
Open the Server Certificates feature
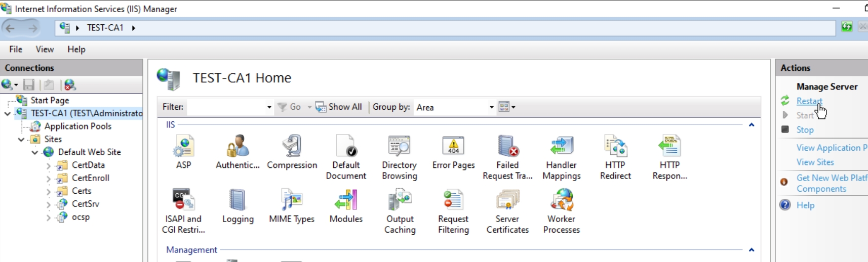coord(507,211)
